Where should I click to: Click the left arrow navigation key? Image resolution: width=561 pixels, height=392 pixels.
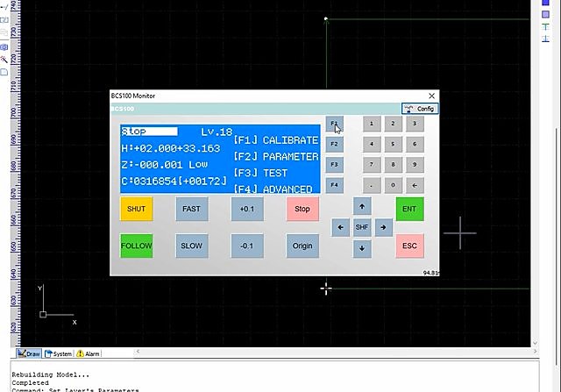(x=341, y=227)
